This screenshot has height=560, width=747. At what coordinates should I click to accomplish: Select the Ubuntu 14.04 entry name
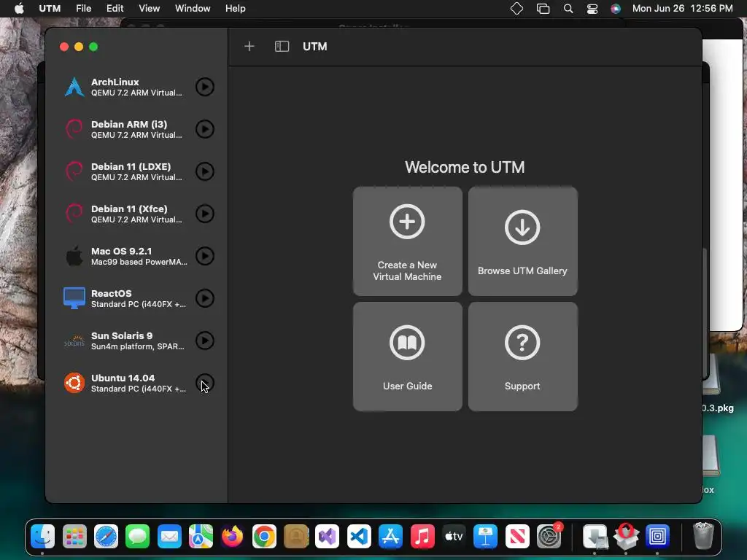coord(123,378)
